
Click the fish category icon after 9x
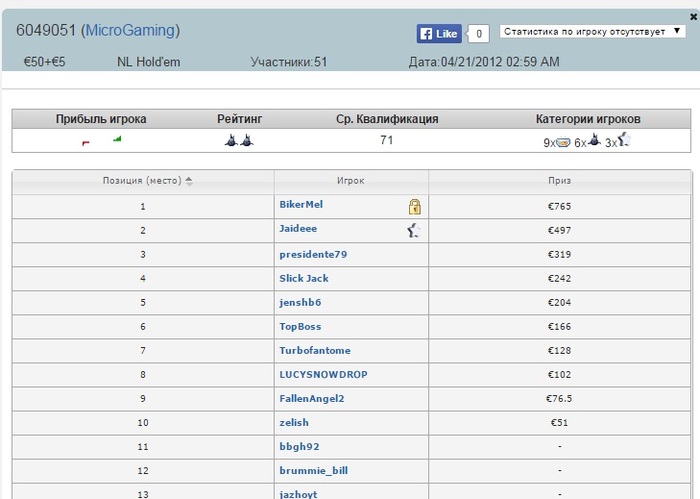pos(563,142)
